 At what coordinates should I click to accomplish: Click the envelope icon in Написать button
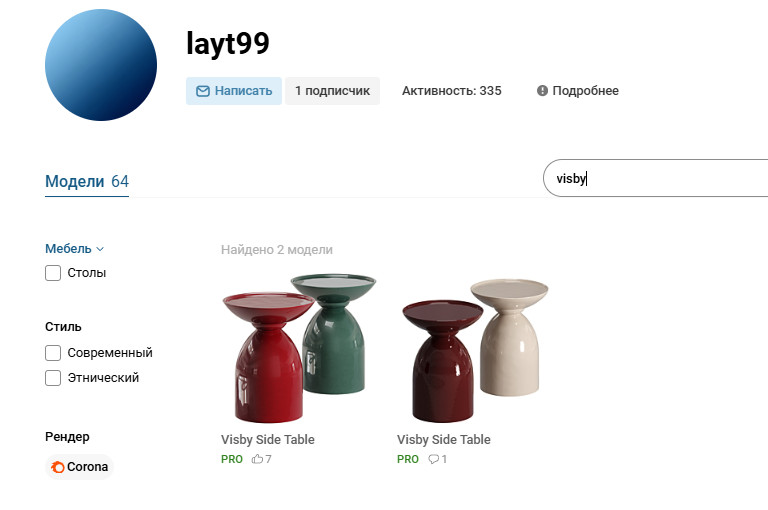[203, 91]
